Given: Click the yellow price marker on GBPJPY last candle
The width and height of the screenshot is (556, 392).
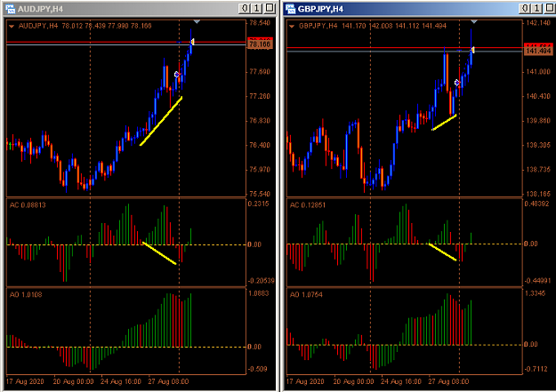Looking at the screenshot, I should pyautogui.click(x=472, y=51).
